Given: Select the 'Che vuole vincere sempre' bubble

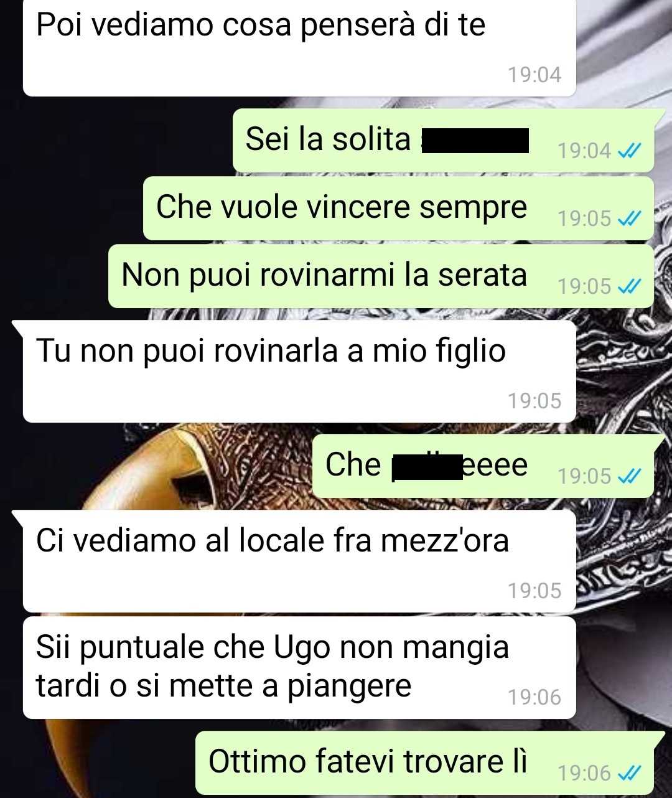Looking at the screenshot, I should (x=398, y=209).
